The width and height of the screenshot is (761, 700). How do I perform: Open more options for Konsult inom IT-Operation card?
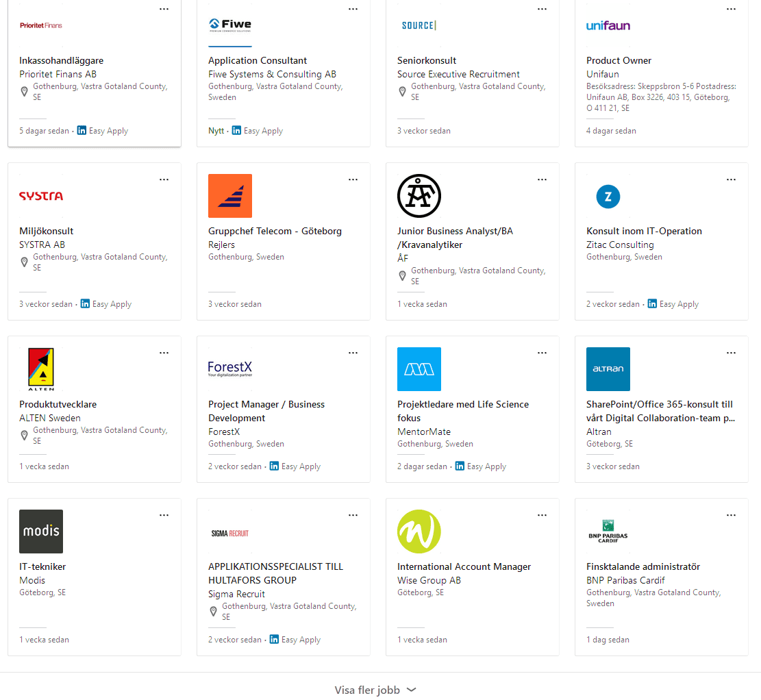click(731, 179)
